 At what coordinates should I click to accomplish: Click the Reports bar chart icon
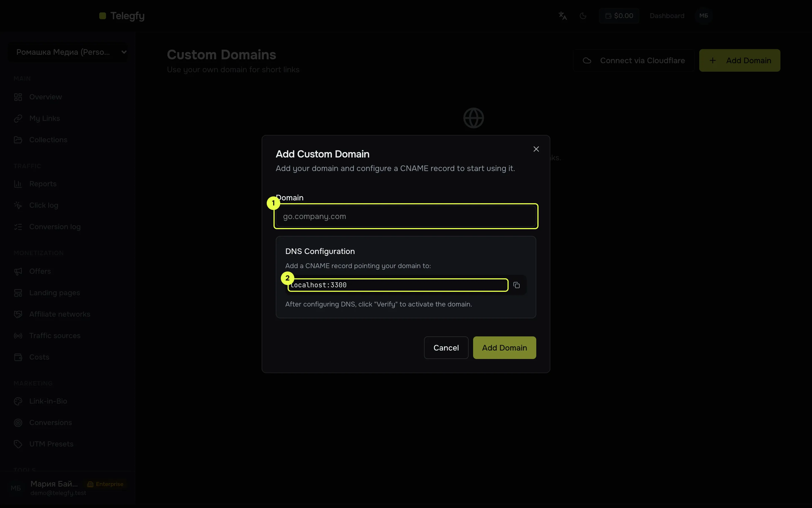tap(18, 184)
